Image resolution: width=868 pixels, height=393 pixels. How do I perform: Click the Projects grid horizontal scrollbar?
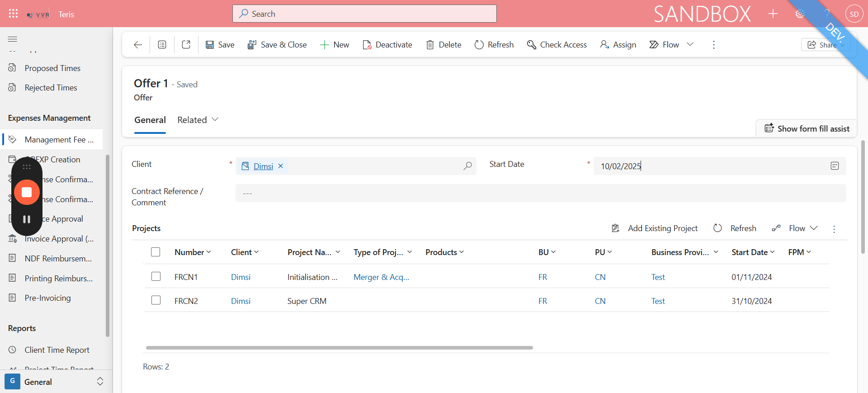click(x=340, y=348)
